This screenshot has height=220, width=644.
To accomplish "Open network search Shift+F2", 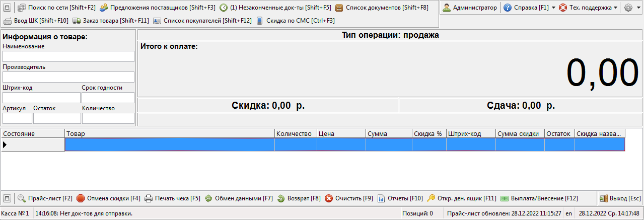I will click(56, 8).
